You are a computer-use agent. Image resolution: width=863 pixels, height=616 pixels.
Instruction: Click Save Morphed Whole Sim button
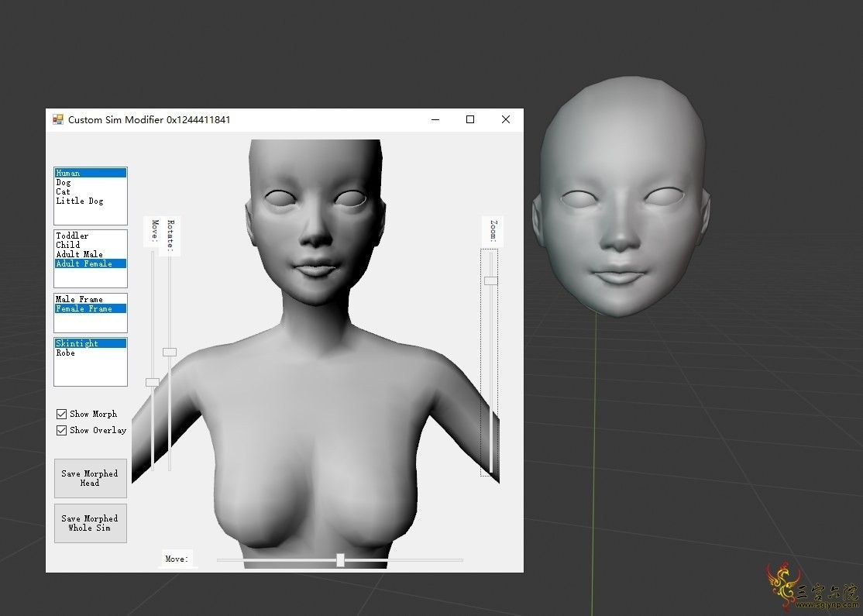(x=91, y=523)
